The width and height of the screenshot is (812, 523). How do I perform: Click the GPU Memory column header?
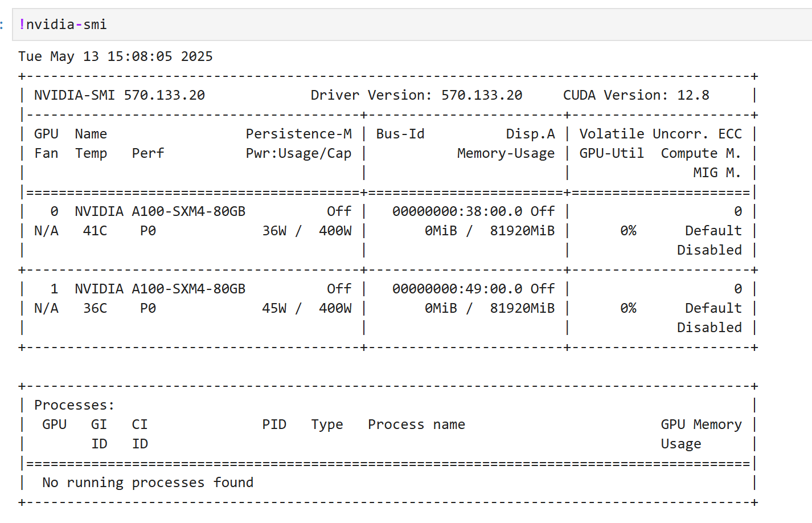[701, 424]
